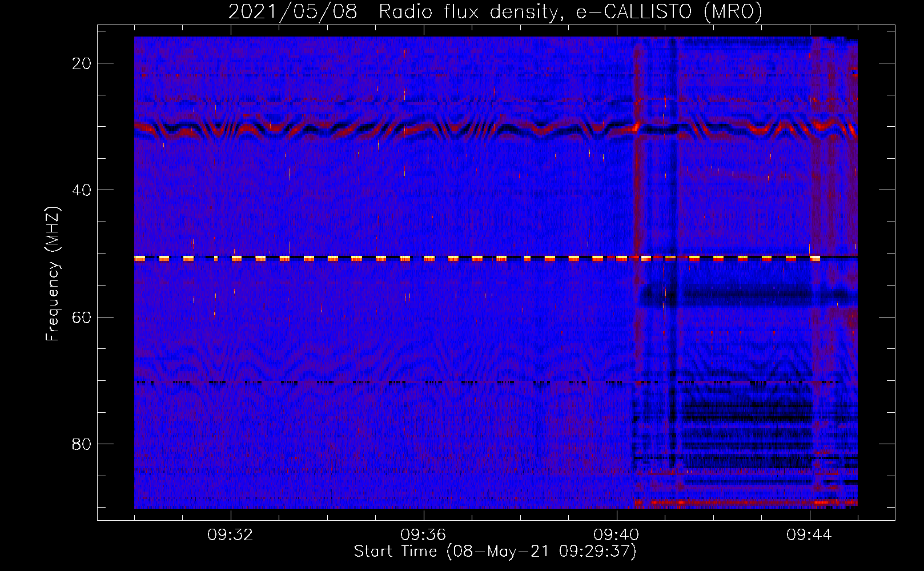The width and height of the screenshot is (924, 571).
Task: Click the 09:32 time tick label
Action: pos(231,535)
